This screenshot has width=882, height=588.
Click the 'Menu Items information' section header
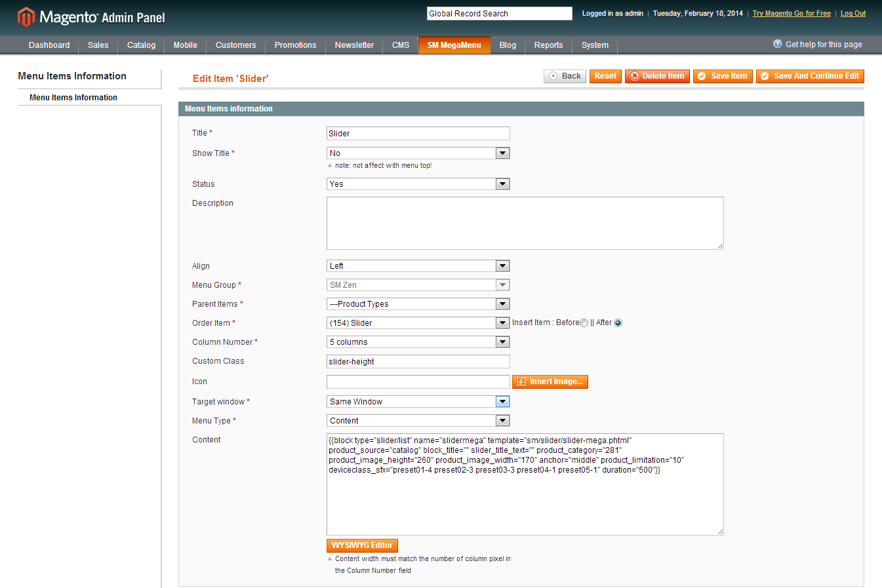tap(229, 109)
